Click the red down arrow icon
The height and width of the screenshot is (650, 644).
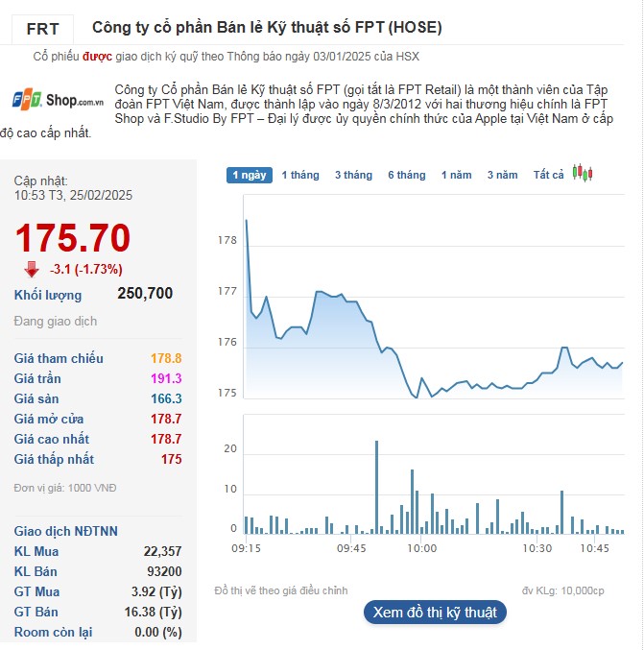pos(32,270)
